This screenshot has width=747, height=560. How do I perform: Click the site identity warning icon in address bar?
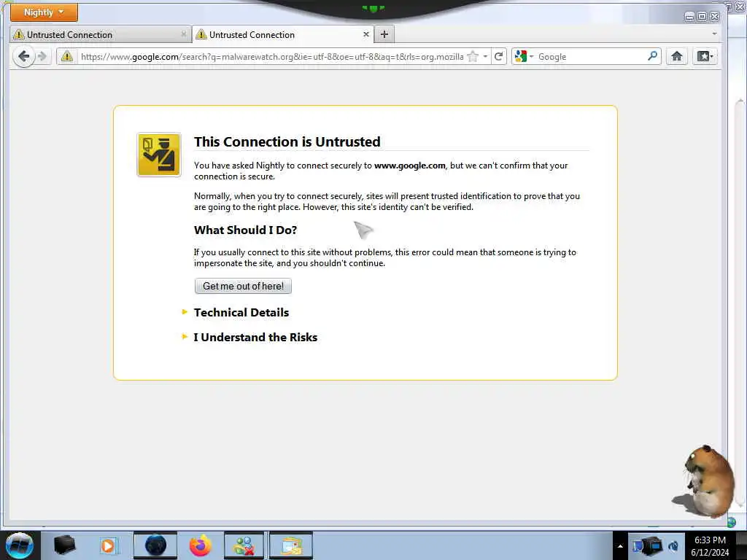(67, 57)
